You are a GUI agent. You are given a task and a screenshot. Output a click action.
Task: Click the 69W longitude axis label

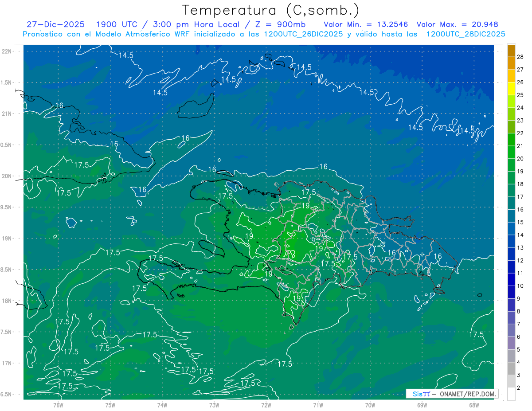422,405
